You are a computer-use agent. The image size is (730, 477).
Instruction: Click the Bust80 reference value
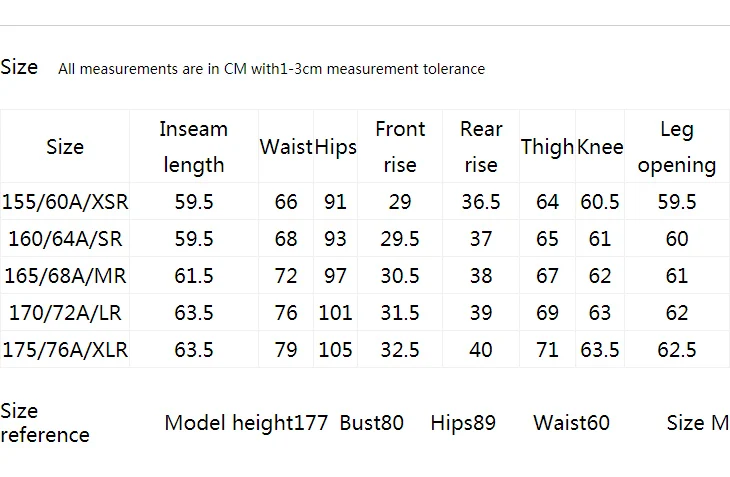click(x=372, y=423)
